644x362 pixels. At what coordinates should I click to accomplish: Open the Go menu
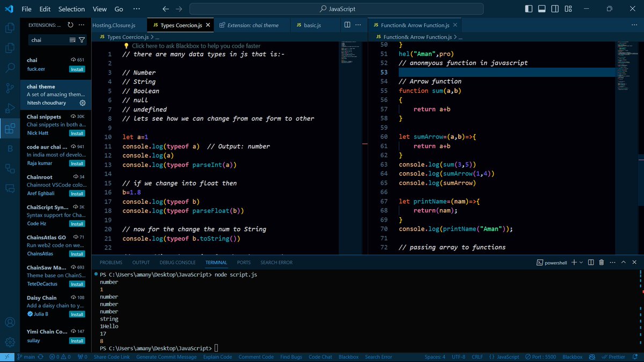click(x=119, y=9)
